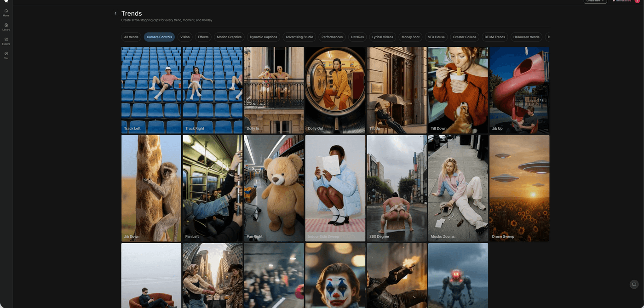Open the Track Left thumbnail
This screenshot has height=308, width=644.
(x=151, y=90)
